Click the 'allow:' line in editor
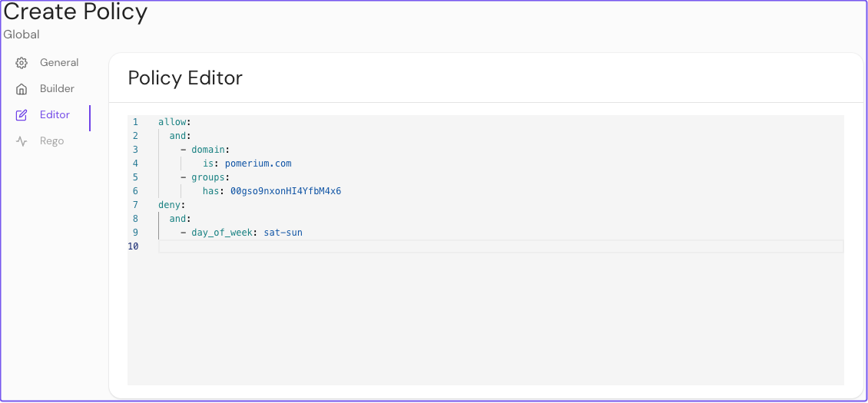 [x=174, y=122]
